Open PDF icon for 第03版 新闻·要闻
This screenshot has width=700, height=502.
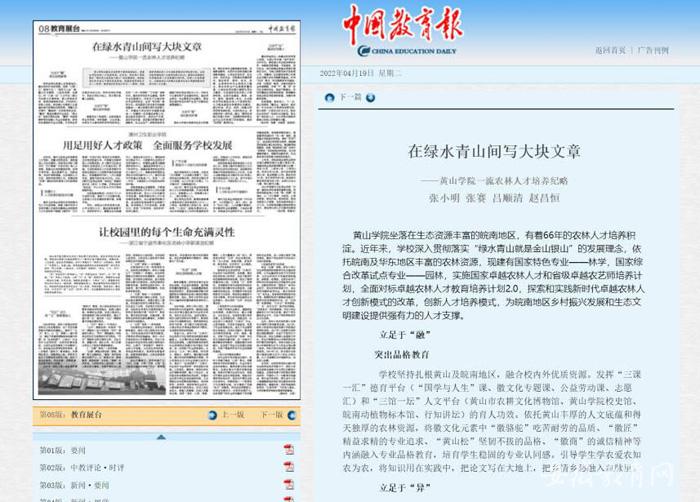pyautogui.click(x=289, y=485)
